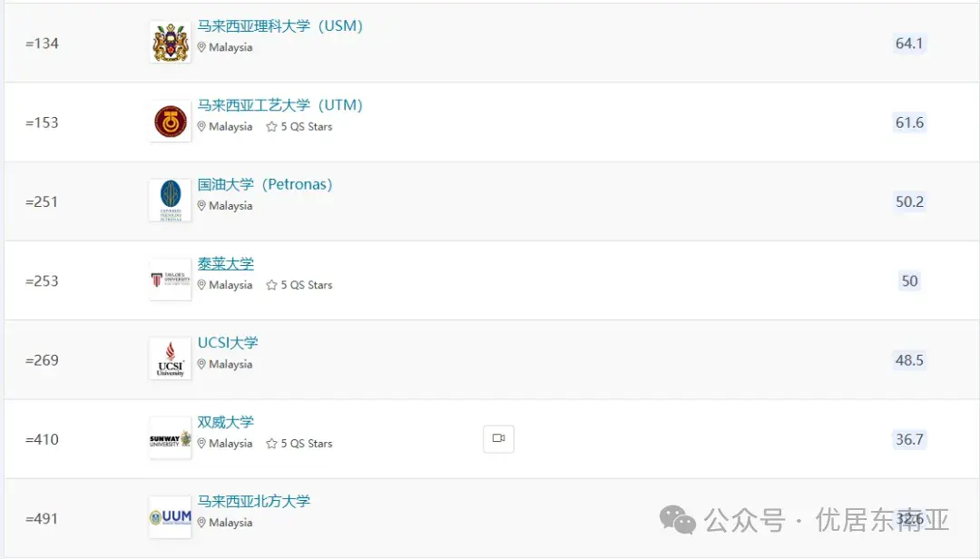Click the UCSI University logo

(169, 358)
